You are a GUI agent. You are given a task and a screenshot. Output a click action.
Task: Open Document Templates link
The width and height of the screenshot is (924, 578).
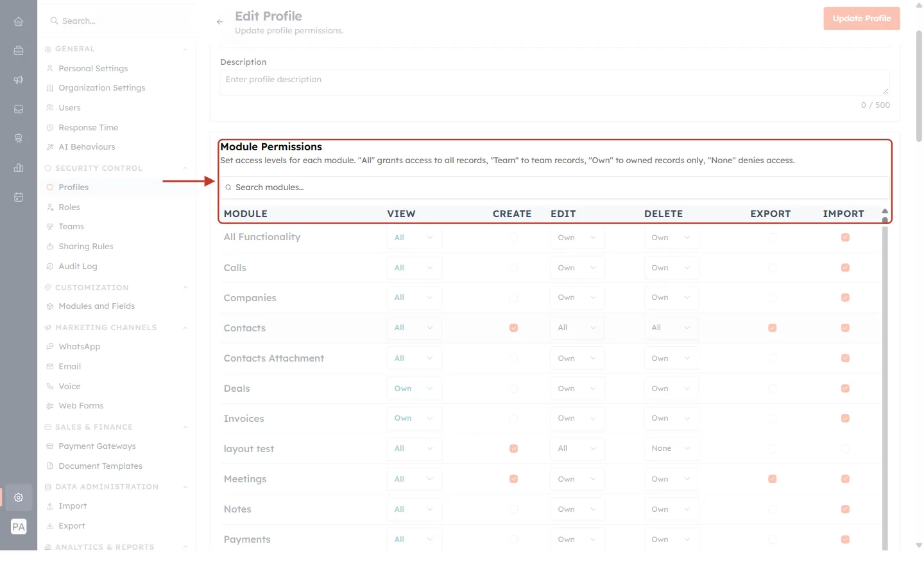tap(101, 466)
